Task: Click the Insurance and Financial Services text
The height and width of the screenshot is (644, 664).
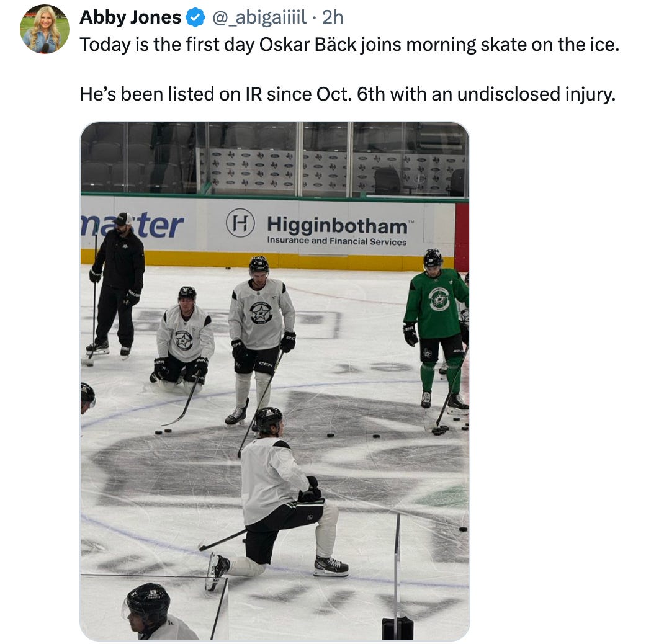Action: [x=337, y=241]
